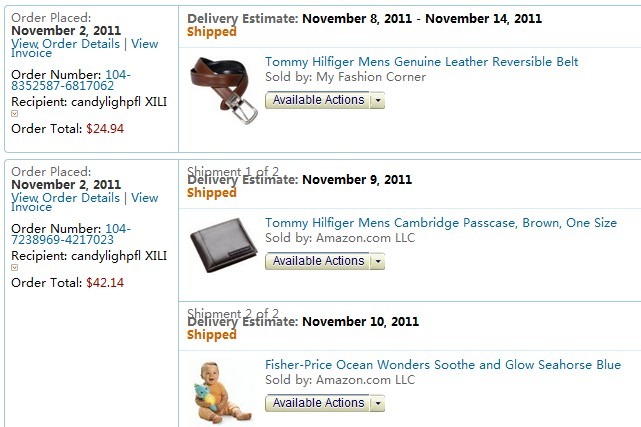Viewport: 641px width, 427px height.
Task: Click Available Actions for the Ocean Wonders Seahorse
Action: pos(318,403)
